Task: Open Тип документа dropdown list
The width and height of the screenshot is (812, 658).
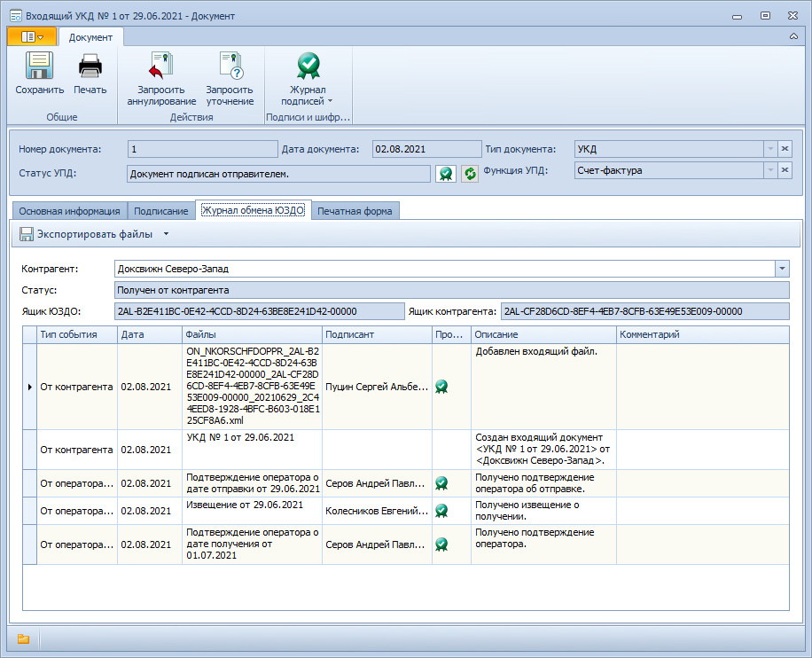Action: pos(769,149)
